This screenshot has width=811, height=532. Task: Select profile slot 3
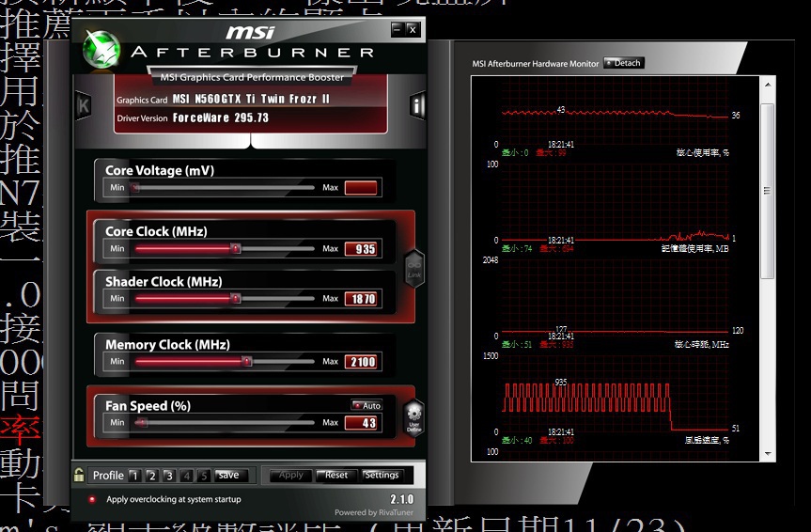point(168,476)
